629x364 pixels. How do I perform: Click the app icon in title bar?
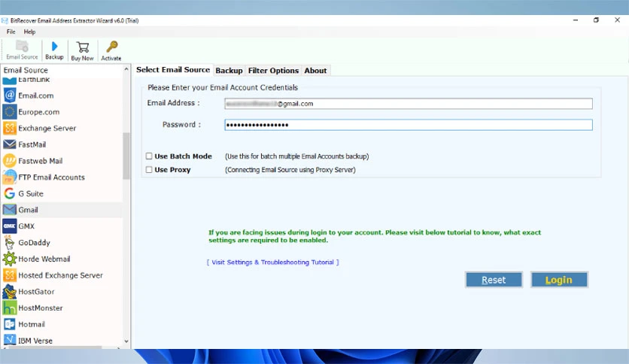click(x=5, y=20)
